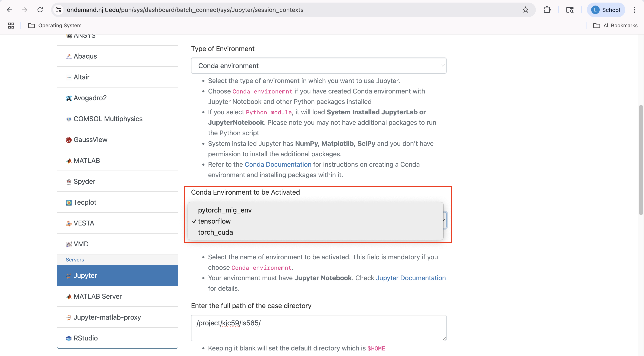Bookmark this page with the star icon
Viewport: 644px width, 356px height.
526,10
